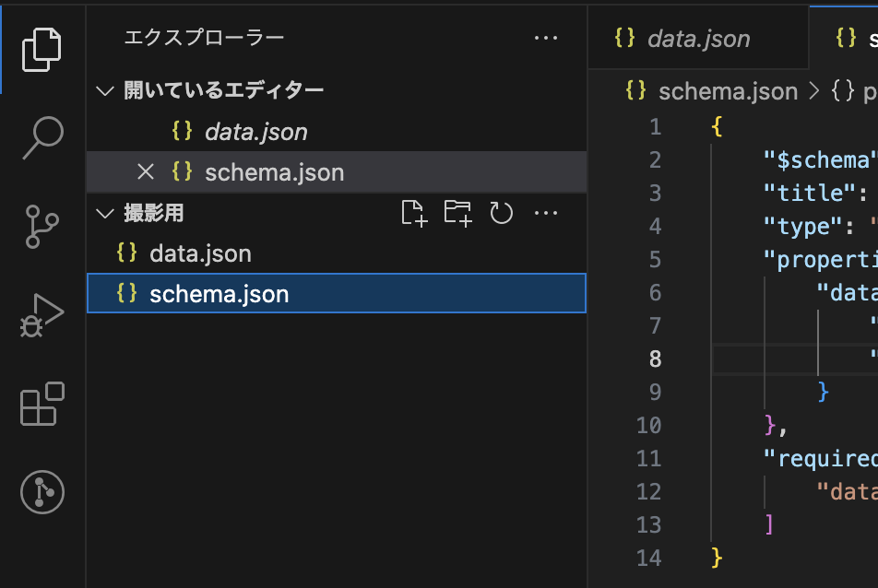Open schema.json in the breadcrumb bar

pyautogui.click(x=729, y=91)
